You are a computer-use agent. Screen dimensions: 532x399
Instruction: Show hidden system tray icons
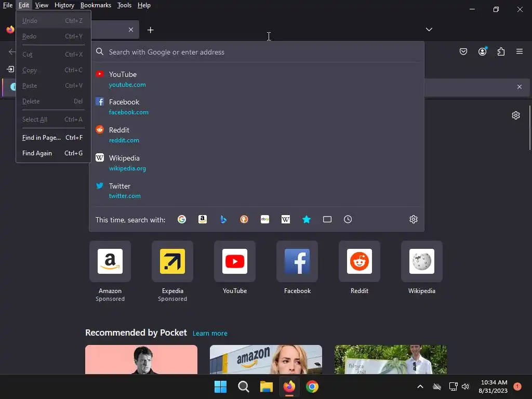point(420,387)
